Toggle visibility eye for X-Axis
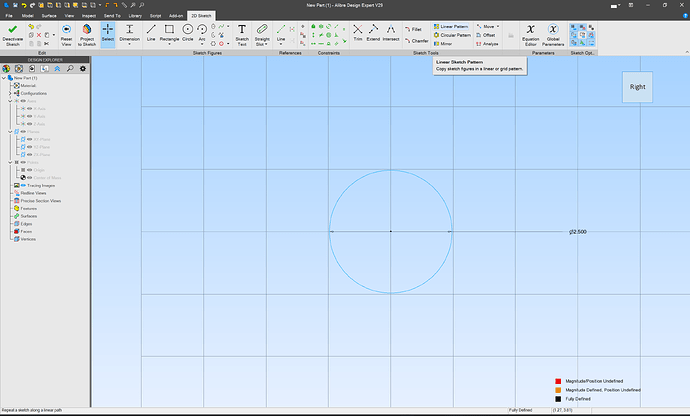 click(x=29, y=108)
